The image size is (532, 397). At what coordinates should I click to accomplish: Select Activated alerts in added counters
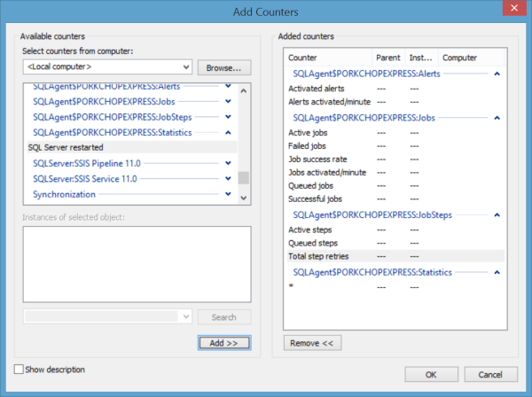[x=395, y=89]
